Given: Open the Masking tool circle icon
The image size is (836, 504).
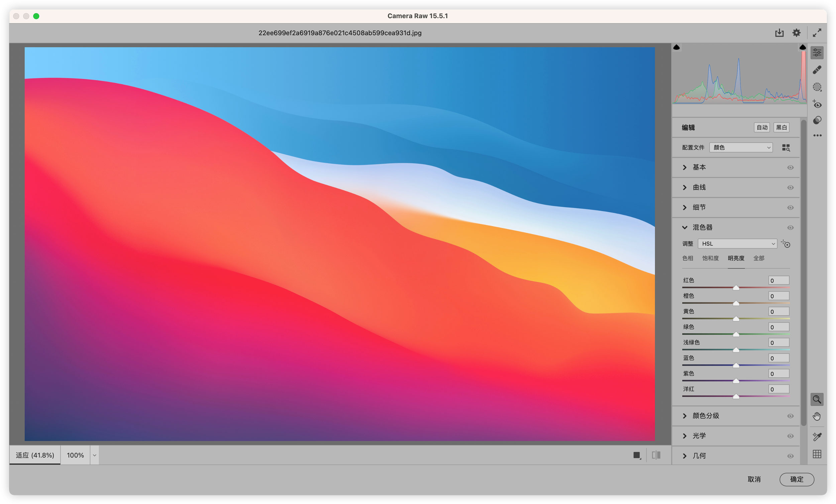Looking at the screenshot, I should tap(817, 87).
